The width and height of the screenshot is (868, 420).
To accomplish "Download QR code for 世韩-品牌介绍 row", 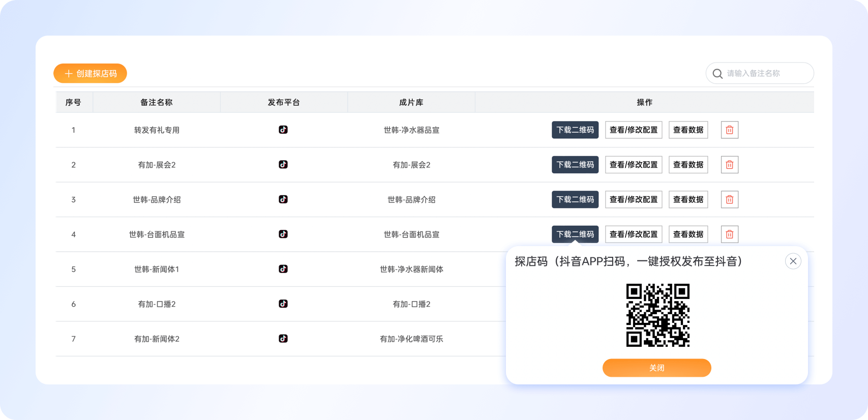I will 575,199.
